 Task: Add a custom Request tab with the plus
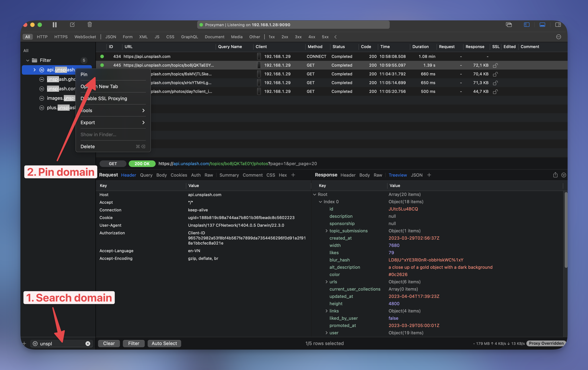pyautogui.click(x=293, y=175)
